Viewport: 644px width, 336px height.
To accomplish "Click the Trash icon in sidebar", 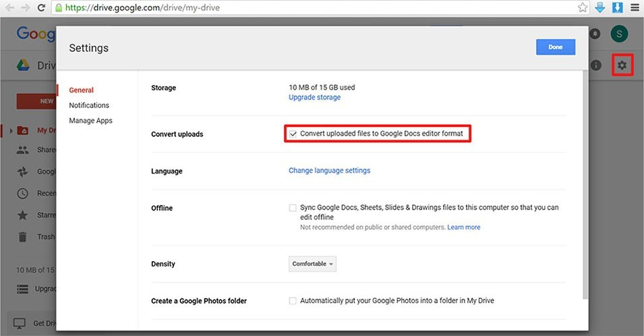I will pos(23,237).
